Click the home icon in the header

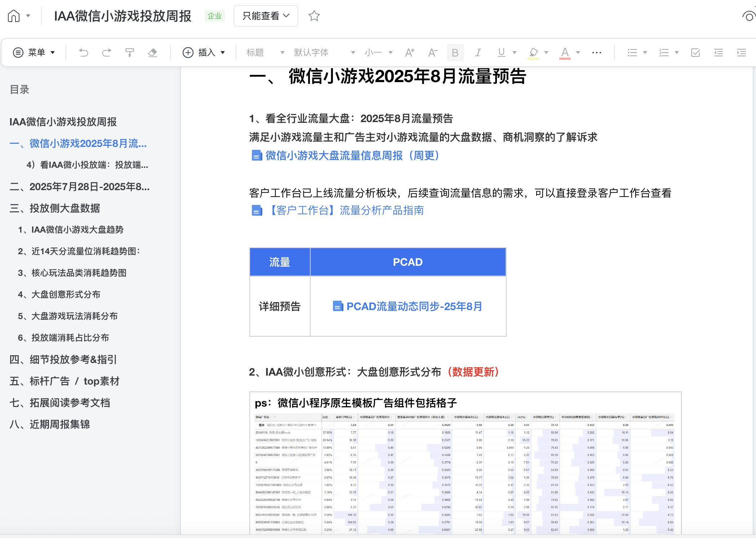point(14,16)
